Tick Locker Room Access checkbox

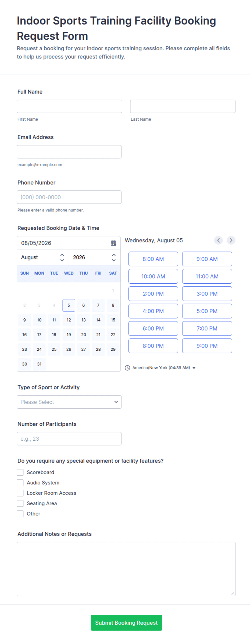pos(20,493)
